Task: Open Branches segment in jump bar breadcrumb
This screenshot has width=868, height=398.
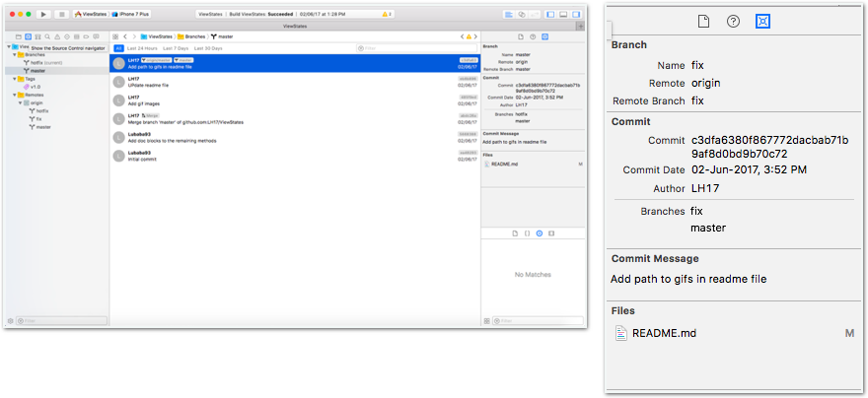Action: pos(191,36)
